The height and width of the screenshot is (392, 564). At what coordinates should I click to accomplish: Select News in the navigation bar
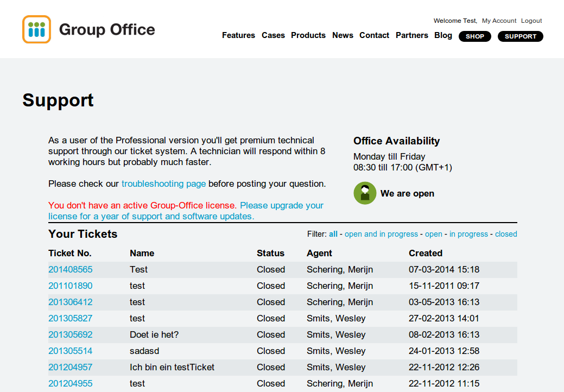click(343, 35)
